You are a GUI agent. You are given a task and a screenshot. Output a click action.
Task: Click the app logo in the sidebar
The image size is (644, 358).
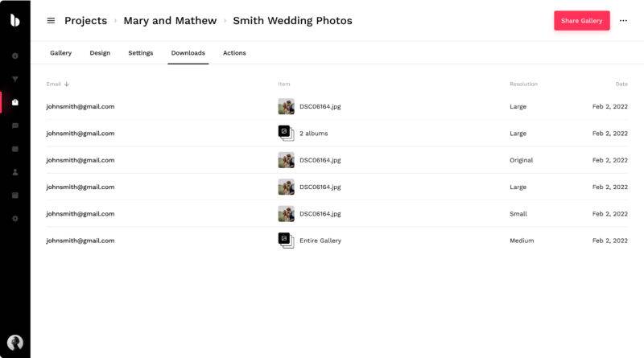coord(14,20)
